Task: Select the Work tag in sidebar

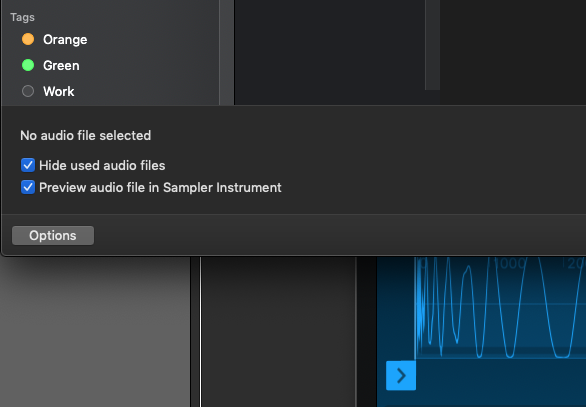Action: click(x=59, y=91)
